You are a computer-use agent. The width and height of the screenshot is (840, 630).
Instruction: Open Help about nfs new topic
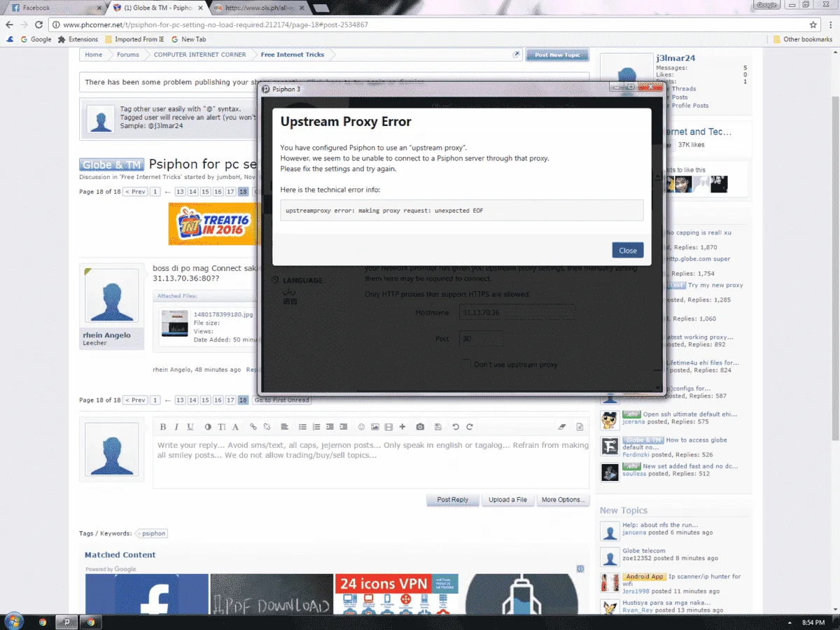(660, 524)
